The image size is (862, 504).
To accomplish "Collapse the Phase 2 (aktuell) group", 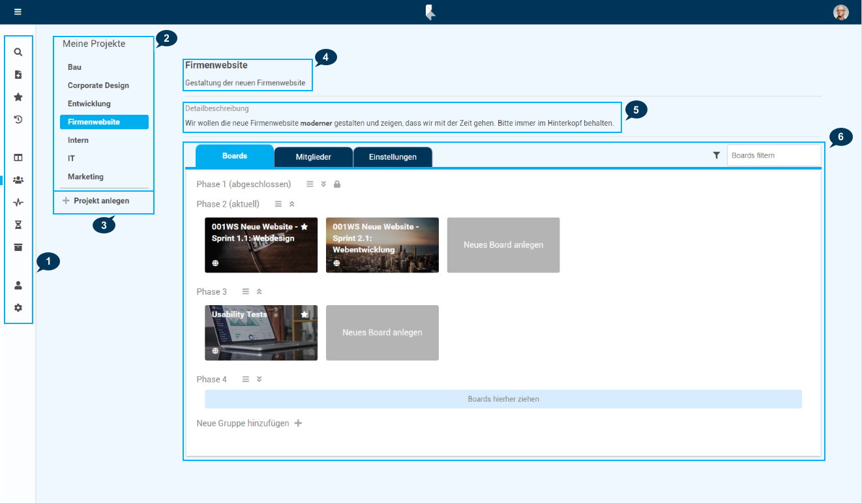I will (291, 204).
